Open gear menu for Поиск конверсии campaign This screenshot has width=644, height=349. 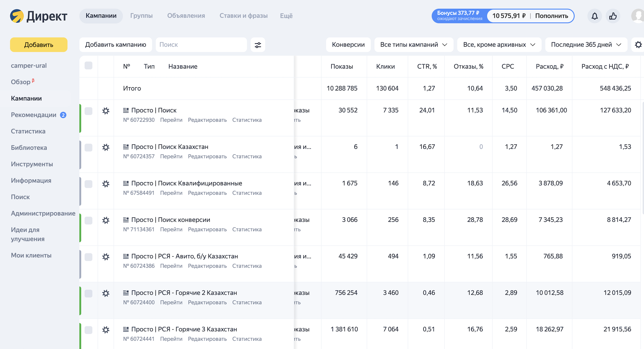(106, 220)
